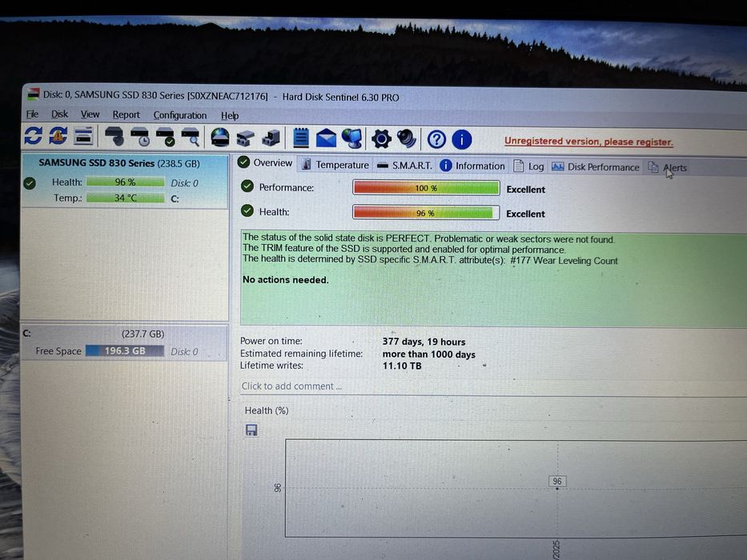Click the Refresh disk status toolbar icon
Screen dimensions: 747x560
point(34,136)
